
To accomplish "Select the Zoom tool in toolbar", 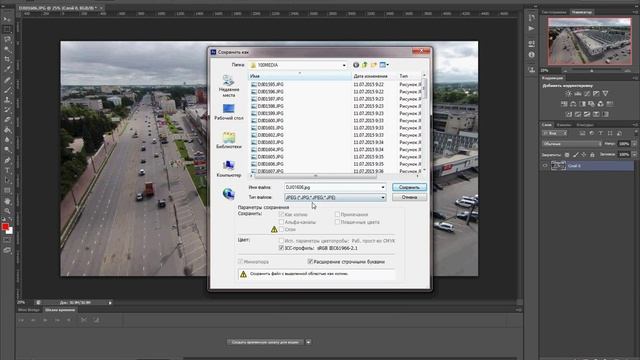I will [x=7, y=211].
